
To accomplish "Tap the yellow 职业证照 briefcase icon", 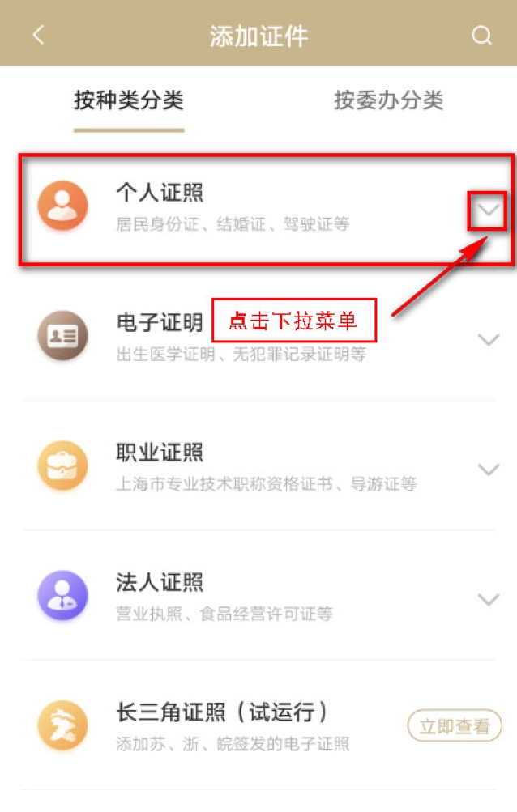I will [62, 466].
